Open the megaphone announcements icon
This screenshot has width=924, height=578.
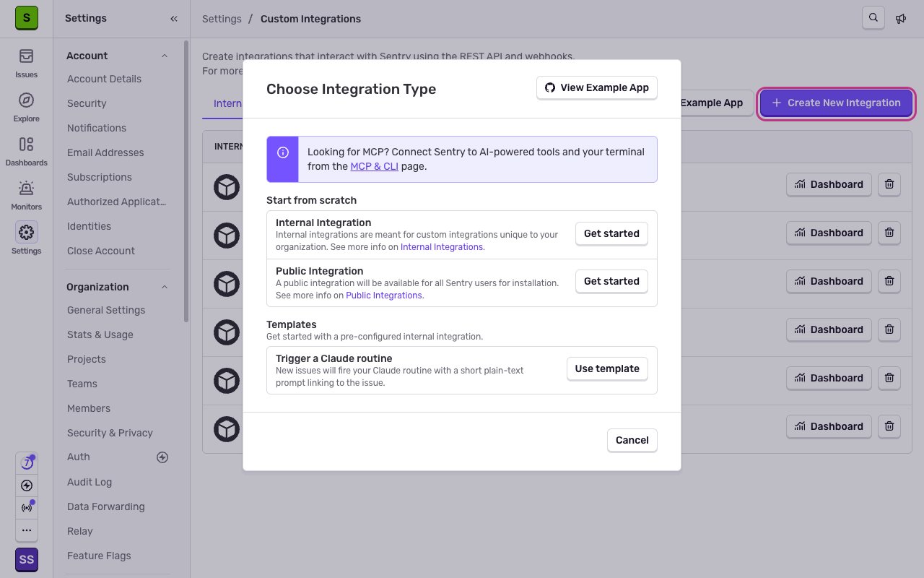[901, 19]
